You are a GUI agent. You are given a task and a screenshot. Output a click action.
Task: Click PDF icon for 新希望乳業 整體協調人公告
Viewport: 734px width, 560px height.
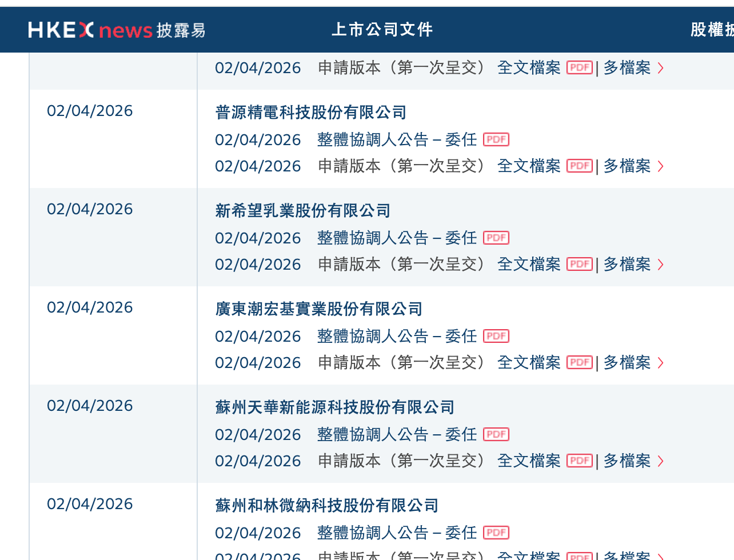tap(496, 238)
